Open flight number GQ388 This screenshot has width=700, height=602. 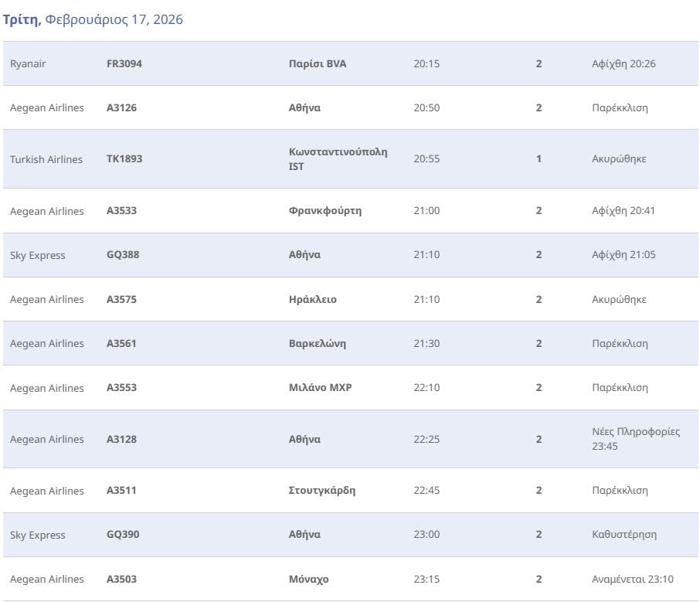click(123, 255)
